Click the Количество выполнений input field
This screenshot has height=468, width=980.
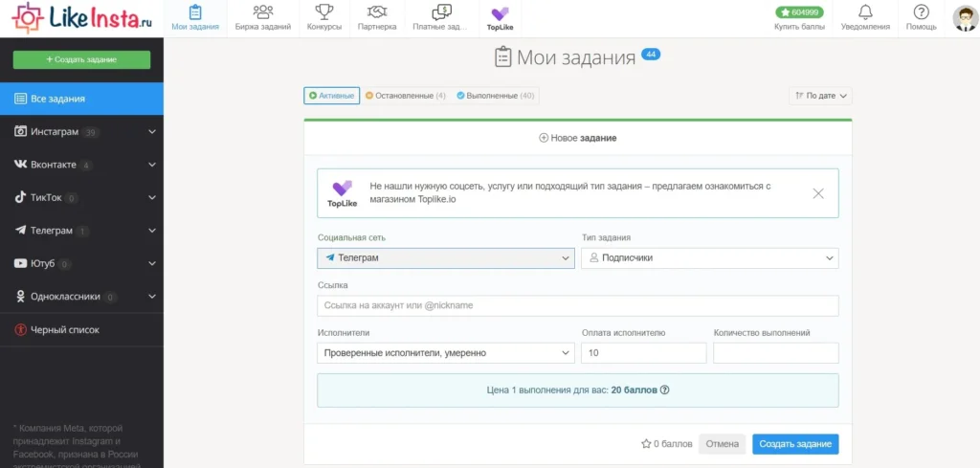pyautogui.click(x=775, y=353)
